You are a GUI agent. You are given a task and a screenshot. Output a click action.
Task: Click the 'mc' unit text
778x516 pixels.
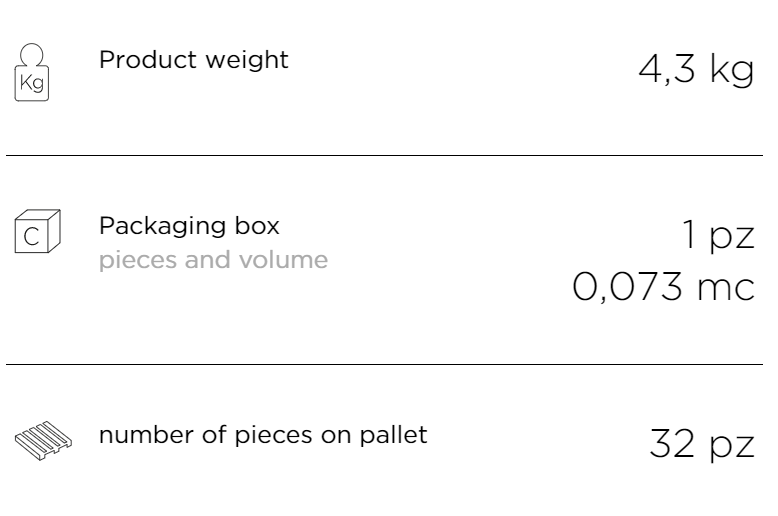pyautogui.click(x=726, y=289)
